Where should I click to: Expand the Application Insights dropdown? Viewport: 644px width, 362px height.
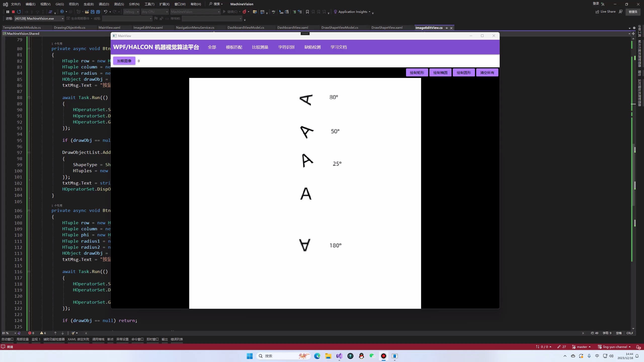[x=370, y=12]
